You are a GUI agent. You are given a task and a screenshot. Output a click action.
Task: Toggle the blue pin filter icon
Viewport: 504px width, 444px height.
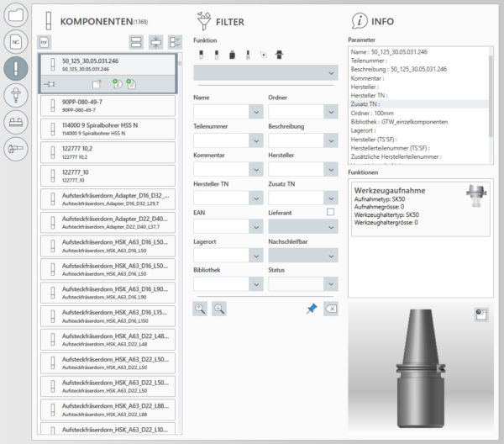point(312,309)
